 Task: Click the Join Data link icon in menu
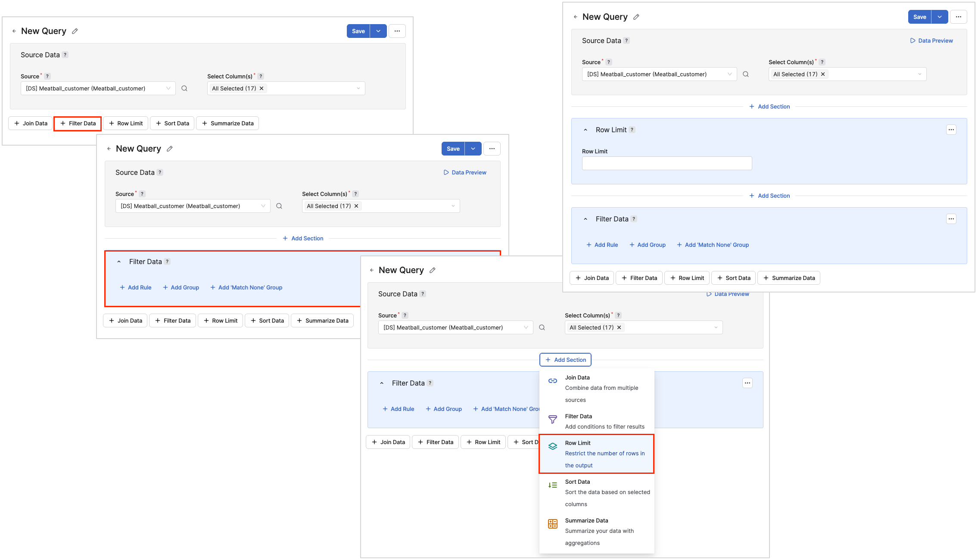coord(552,381)
